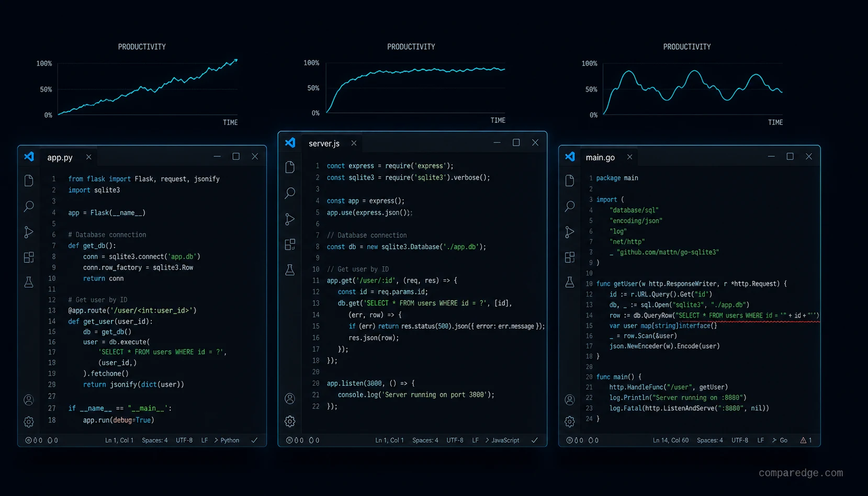Click UTF-8 encoding in main.go status bar
Screen dimensions: 868x496
point(740,441)
